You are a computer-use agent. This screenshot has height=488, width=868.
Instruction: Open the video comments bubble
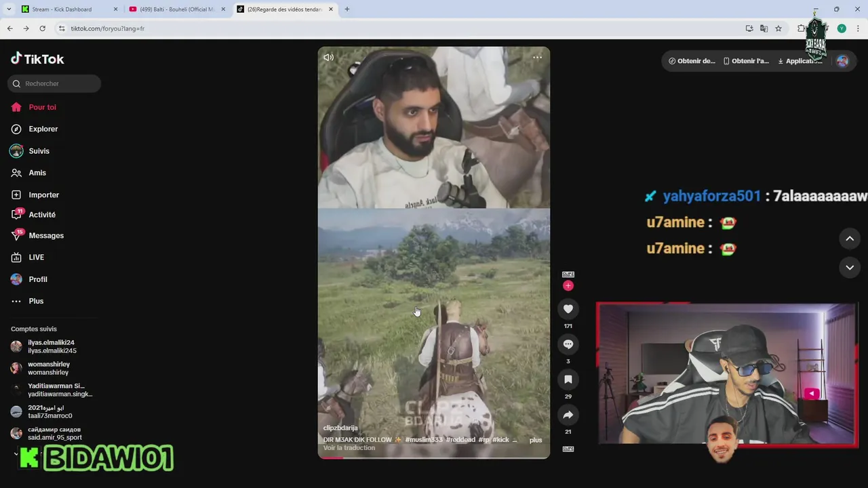pos(568,344)
